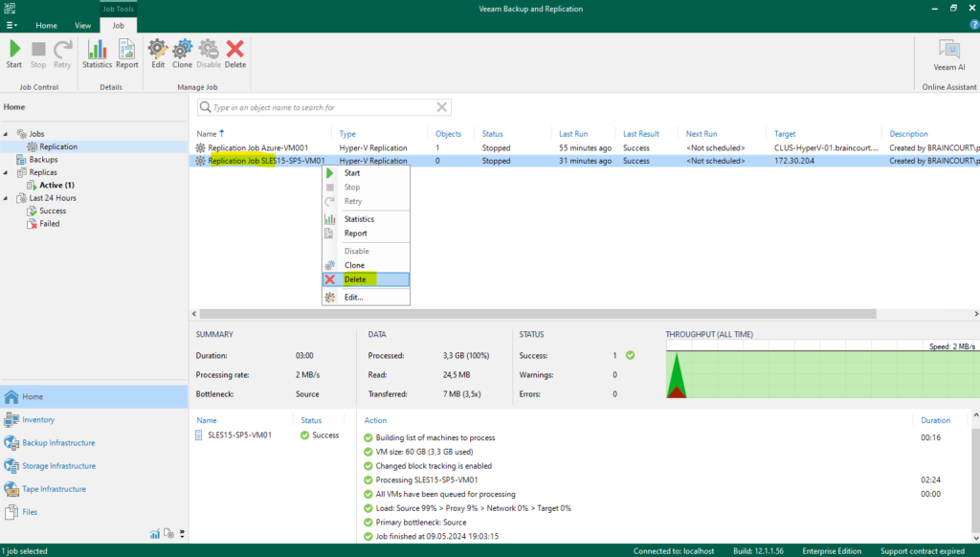
Task: Click the Clone job ribbon icon
Action: click(182, 54)
